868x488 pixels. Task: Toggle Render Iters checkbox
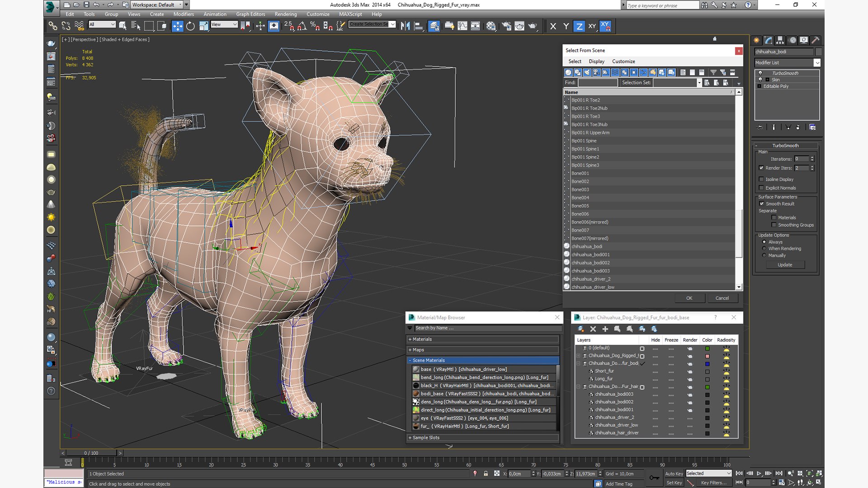point(761,168)
